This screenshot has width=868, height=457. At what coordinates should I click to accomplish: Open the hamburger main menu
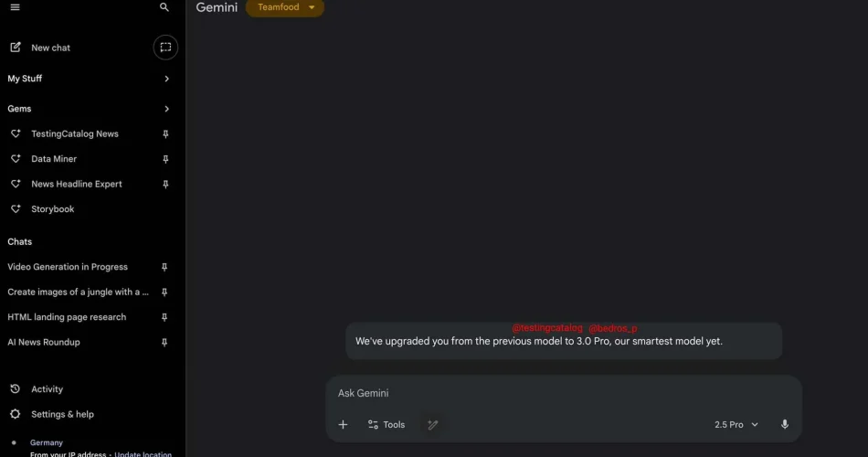[x=15, y=7]
